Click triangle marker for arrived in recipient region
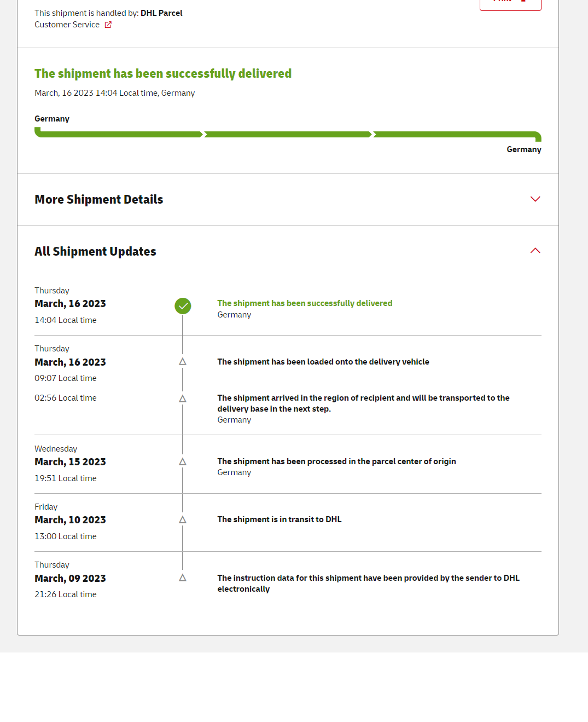The image size is (588, 722). click(183, 399)
